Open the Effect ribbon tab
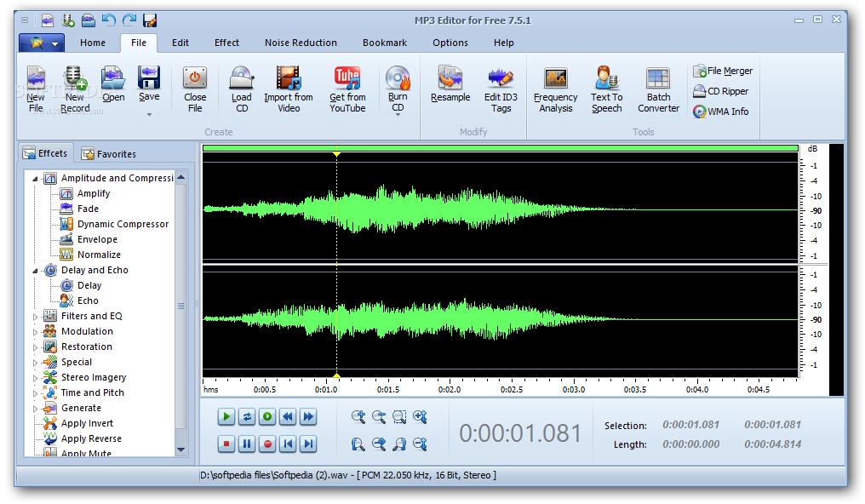Screen dimensions: 865x504 226,43
